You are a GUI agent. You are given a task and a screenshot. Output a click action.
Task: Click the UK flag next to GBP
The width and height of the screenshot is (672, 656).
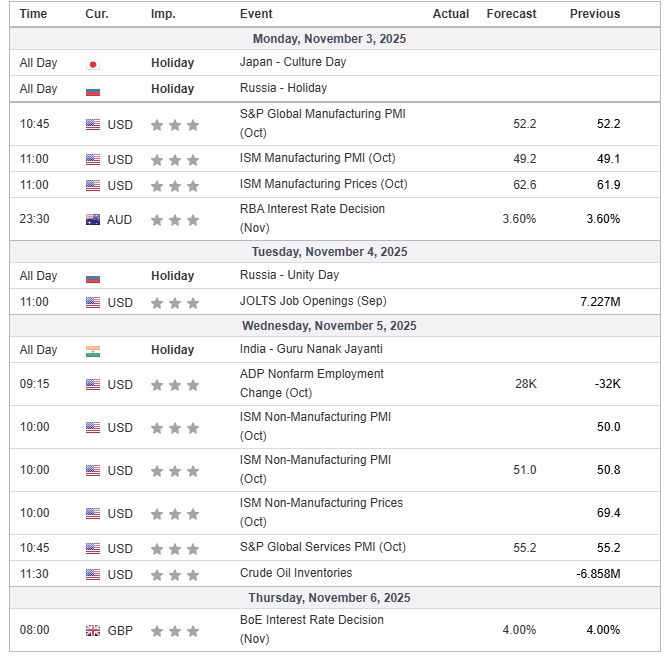pos(93,631)
